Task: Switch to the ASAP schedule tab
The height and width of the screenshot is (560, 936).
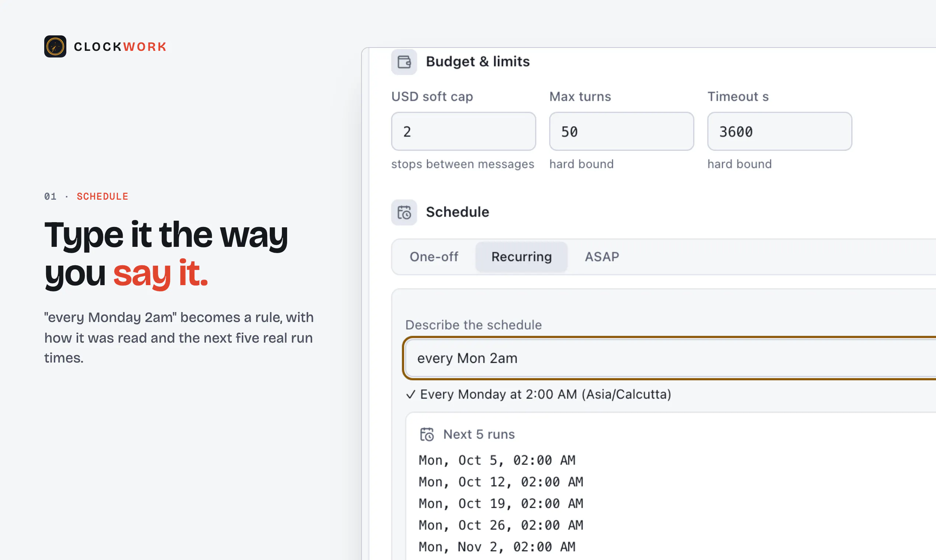Action: [x=602, y=256]
